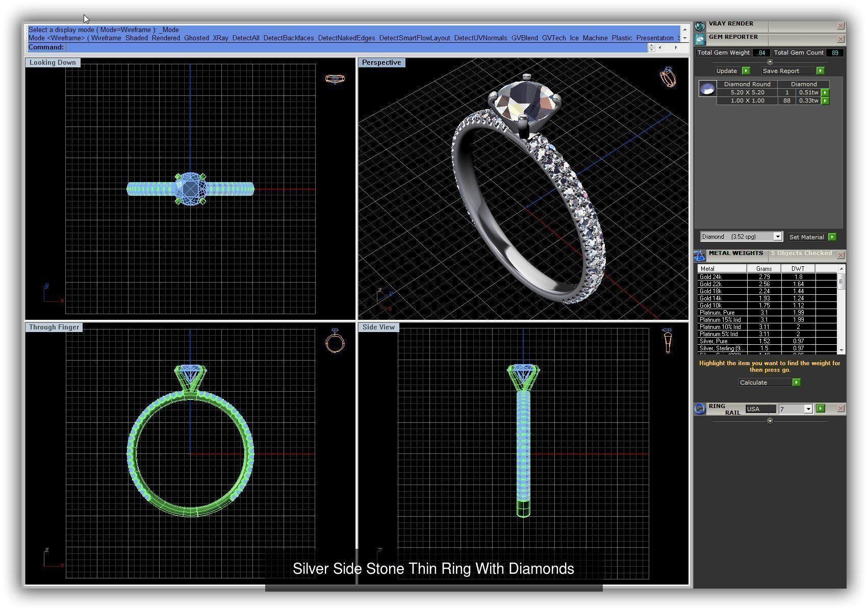The width and height of the screenshot is (868, 610).
Task: Open the Diamond (3.52 spg) material dropdown
Action: [778, 237]
